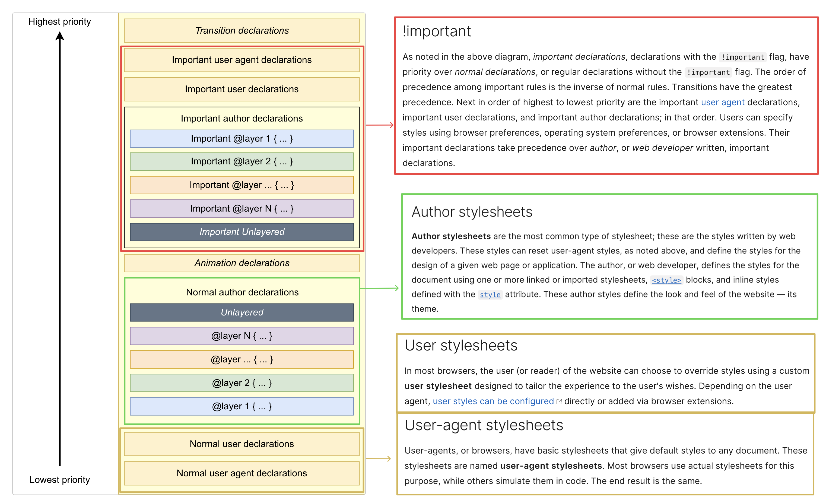
Task: Click the 'Normal user declarations' box
Action: click(242, 444)
